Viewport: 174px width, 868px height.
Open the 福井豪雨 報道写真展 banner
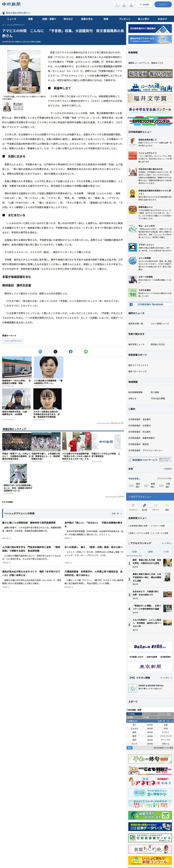pyautogui.click(x=150, y=73)
